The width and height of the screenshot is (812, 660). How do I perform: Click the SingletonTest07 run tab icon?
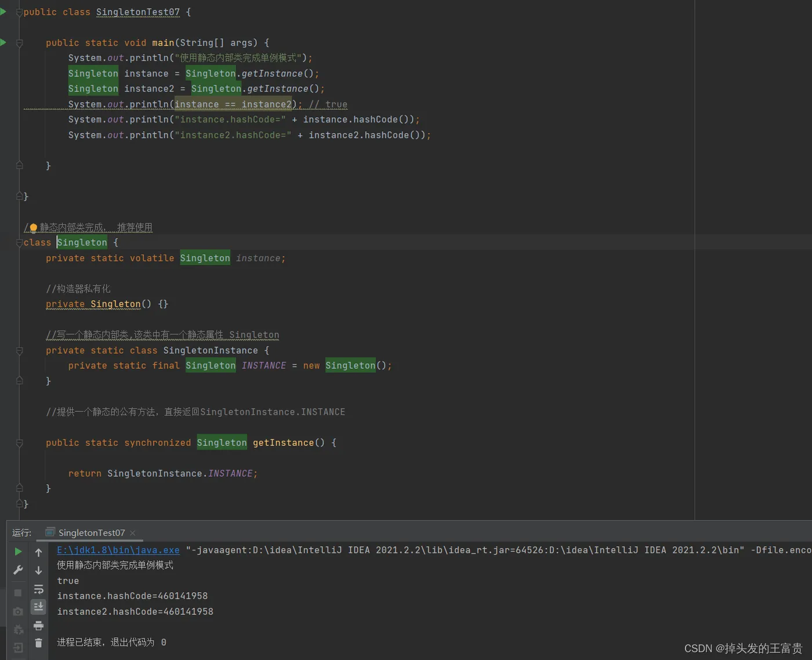coord(50,532)
